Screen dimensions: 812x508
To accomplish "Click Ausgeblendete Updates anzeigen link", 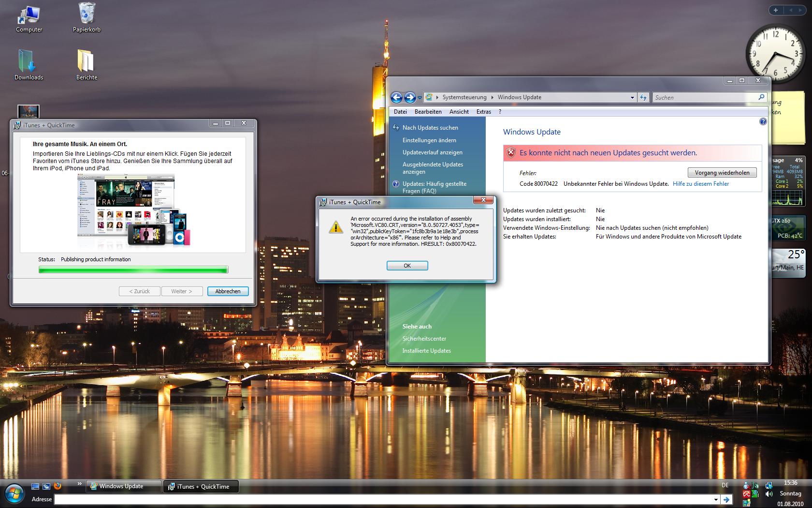I will tap(433, 168).
